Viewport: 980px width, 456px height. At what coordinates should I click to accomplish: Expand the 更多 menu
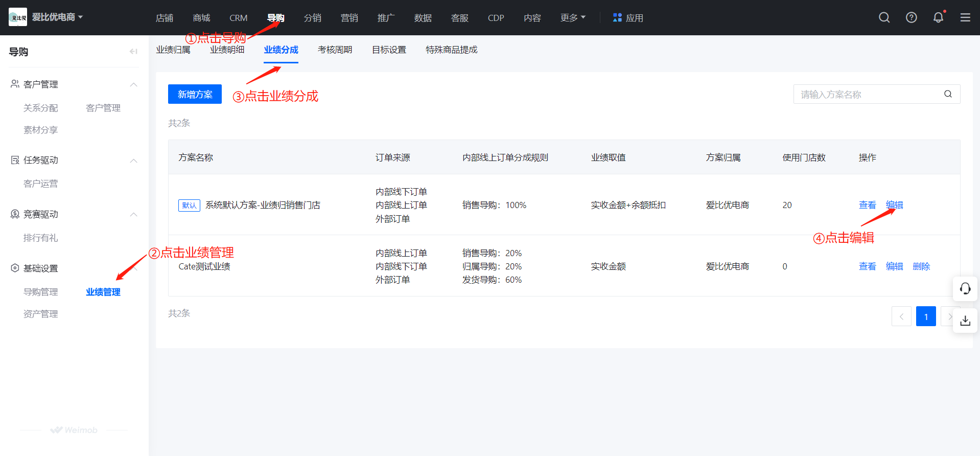tap(573, 17)
